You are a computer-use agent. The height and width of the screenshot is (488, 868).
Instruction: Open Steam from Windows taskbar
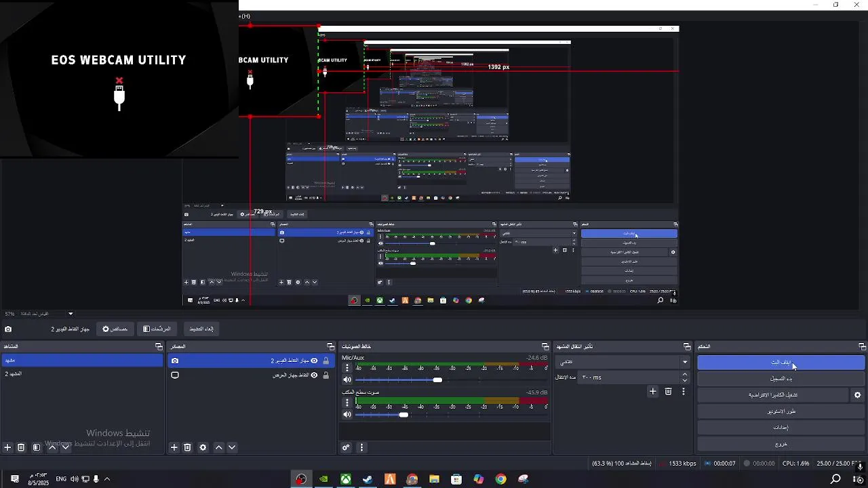click(368, 479)
